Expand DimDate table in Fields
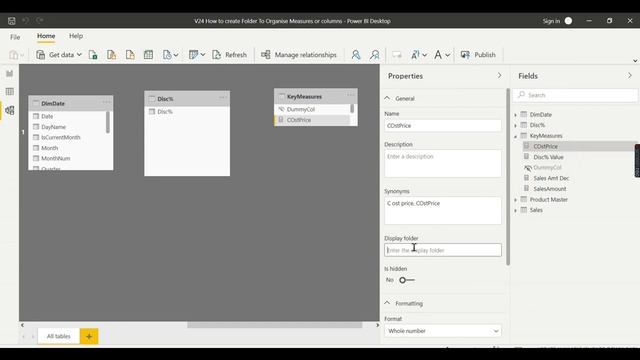Image resolution: width=640 pixels, height=360 pixels. (516, 115)
